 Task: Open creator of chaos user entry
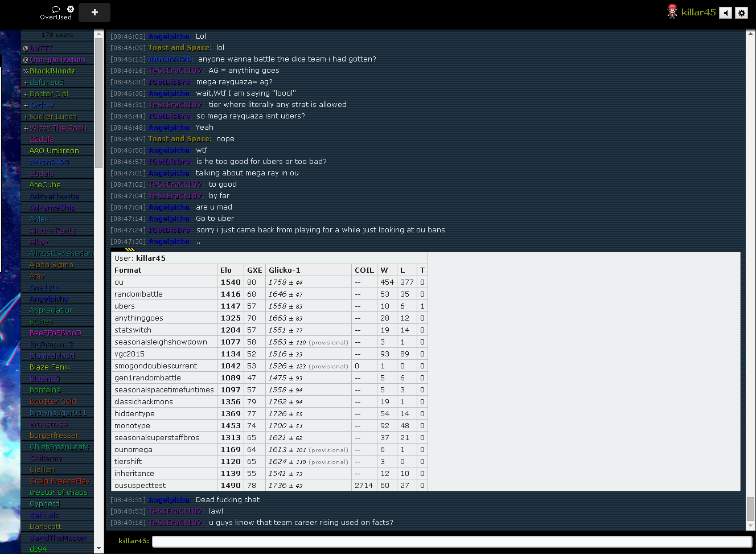pyautogui.click(x=59, y=493)
